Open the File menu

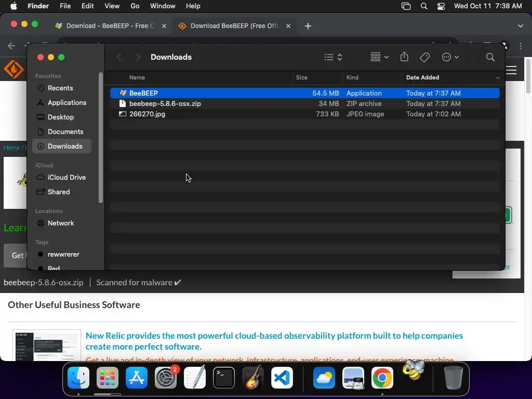[65, 6]
